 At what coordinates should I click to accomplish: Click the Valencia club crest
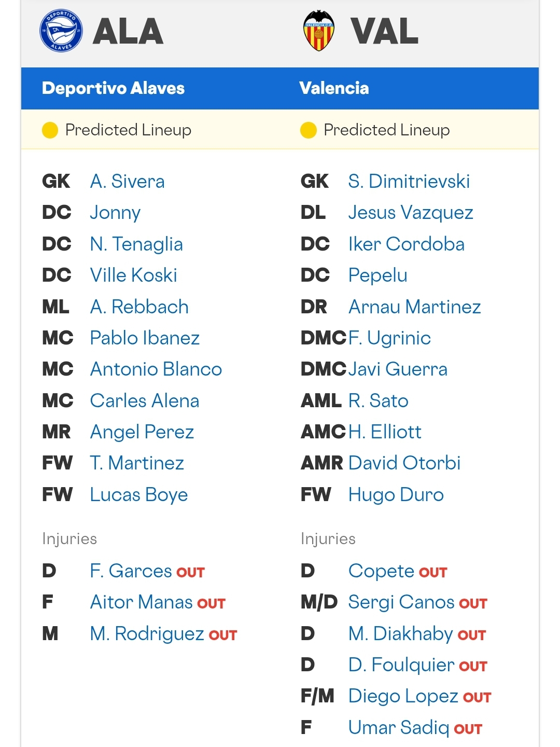coord(319,31)
